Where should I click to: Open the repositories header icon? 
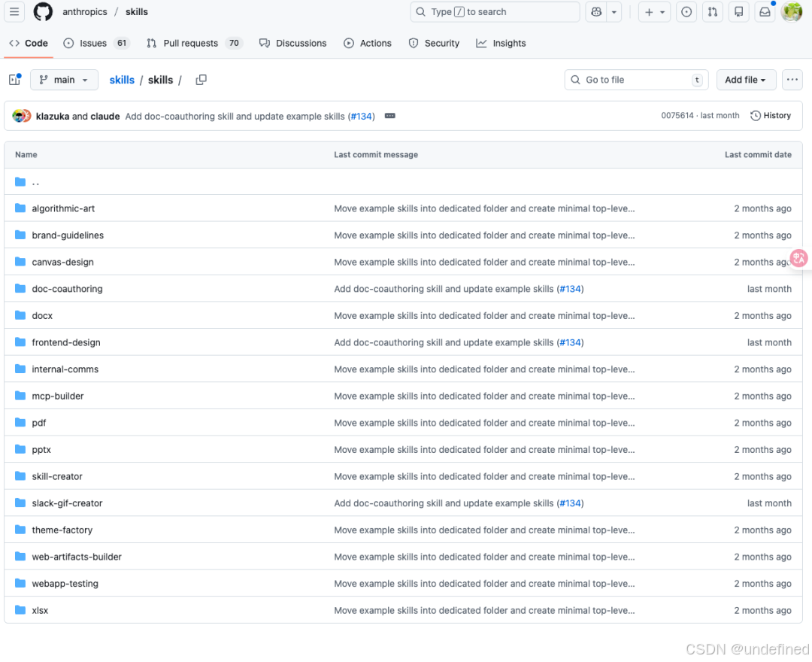[739, 11]
